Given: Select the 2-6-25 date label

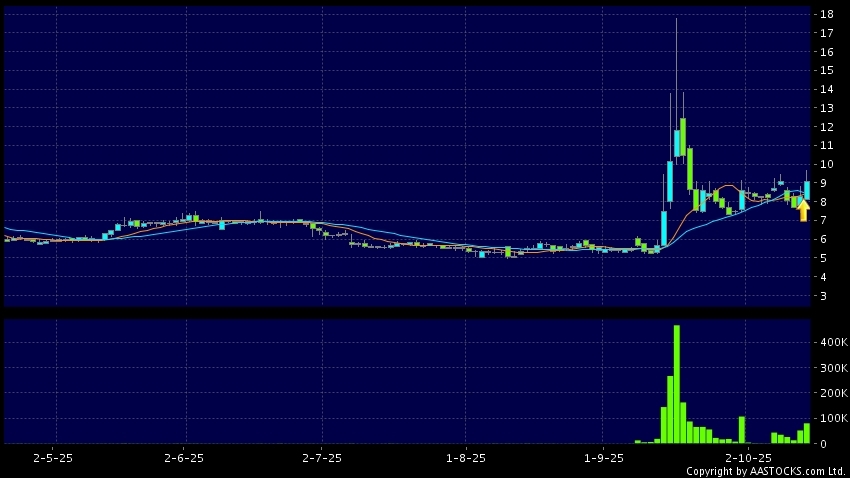Looking at the screenshot, I should point(184,457).
